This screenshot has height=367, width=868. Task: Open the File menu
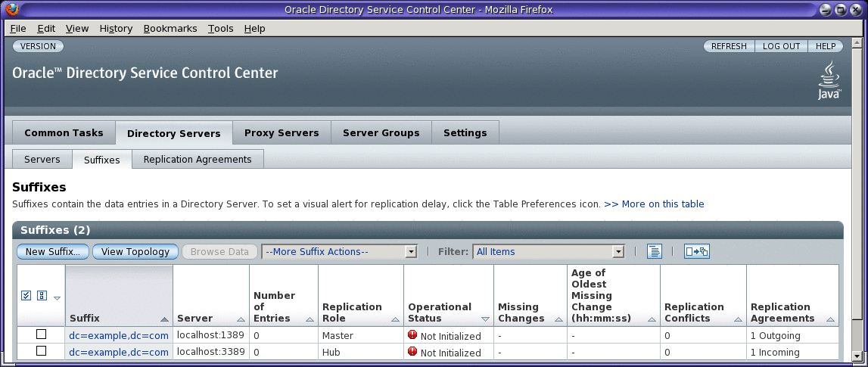tap(17, 28)
